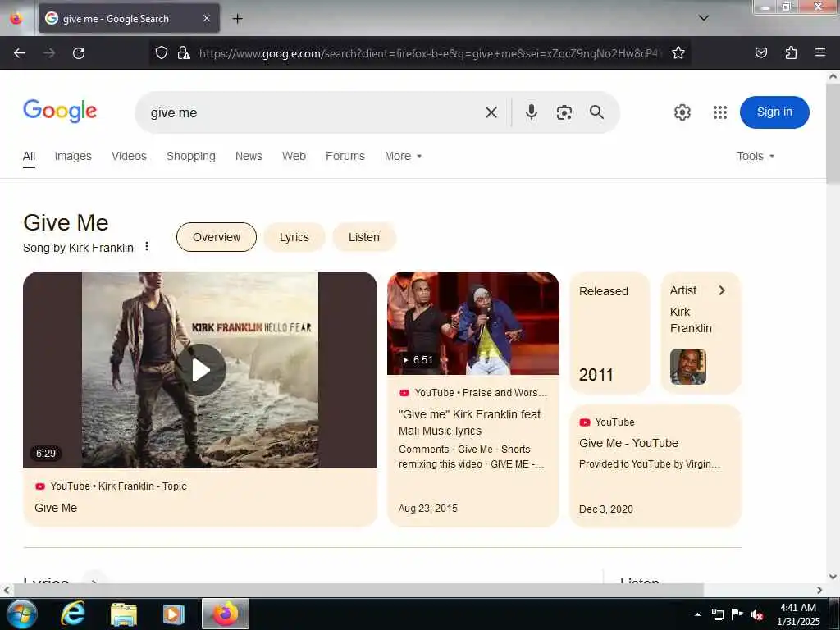Expand the More search filters dropdown
Viewport: 840px width, 630px height.
pyautogui.click(x=403, y=156)
